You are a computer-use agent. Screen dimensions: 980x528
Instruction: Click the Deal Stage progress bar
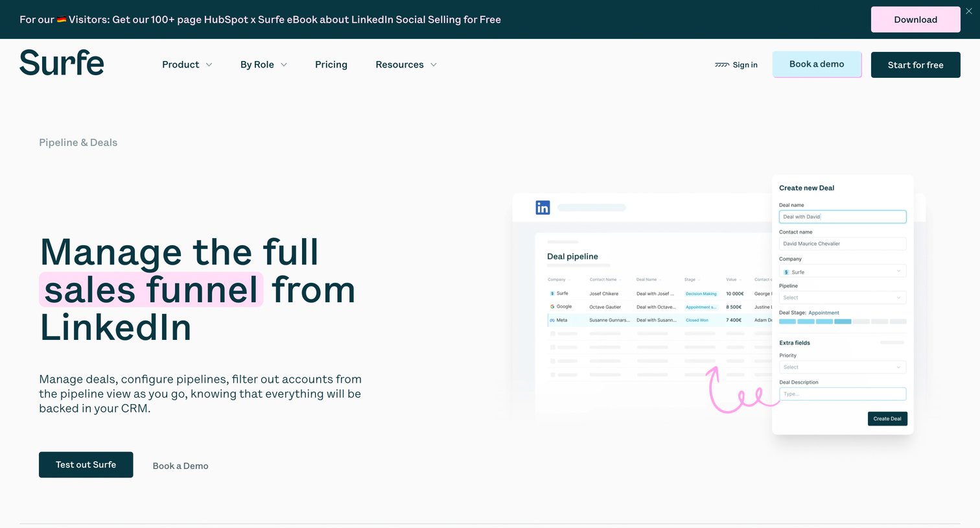point(843,322)
